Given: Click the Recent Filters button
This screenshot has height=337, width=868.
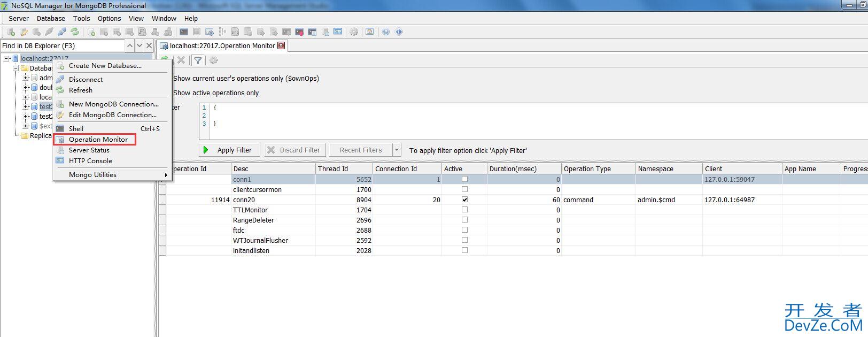Looking at the screenshot, I should point(361,150).
